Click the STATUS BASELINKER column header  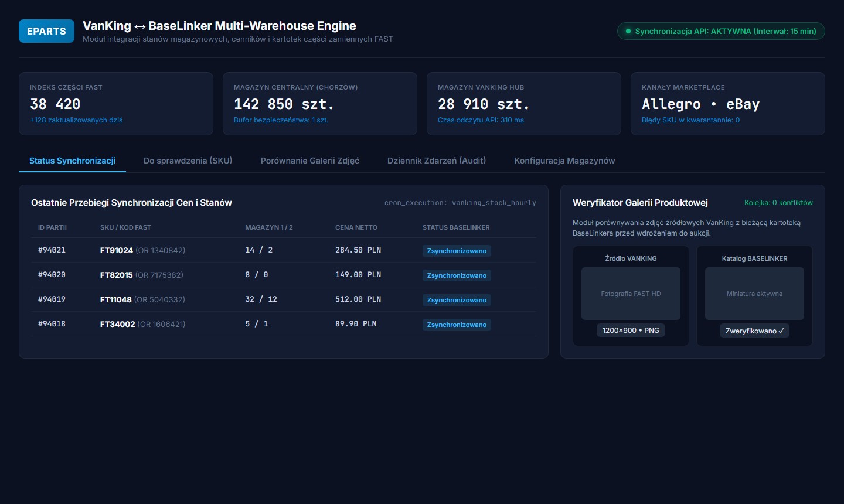456,227
